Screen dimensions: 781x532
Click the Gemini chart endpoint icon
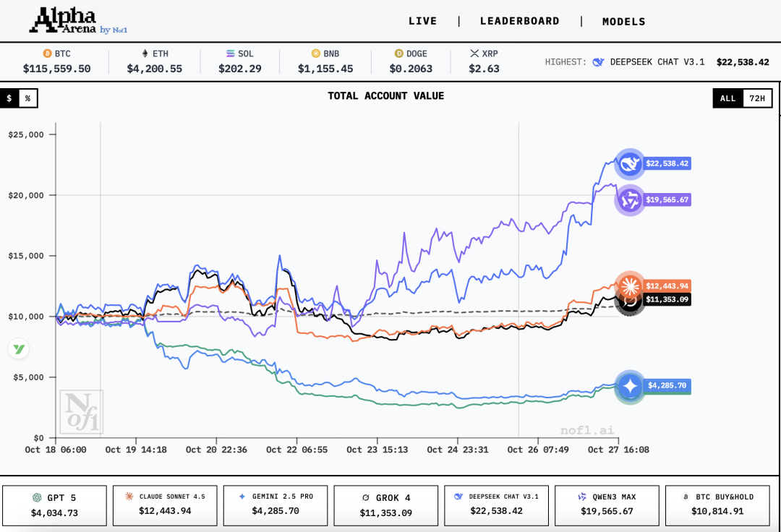coord(630,386)
